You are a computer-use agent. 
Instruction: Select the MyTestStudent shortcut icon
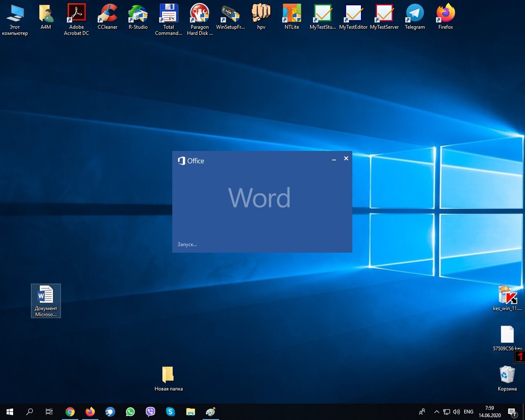pyautogui.click(x=323, y=17)
